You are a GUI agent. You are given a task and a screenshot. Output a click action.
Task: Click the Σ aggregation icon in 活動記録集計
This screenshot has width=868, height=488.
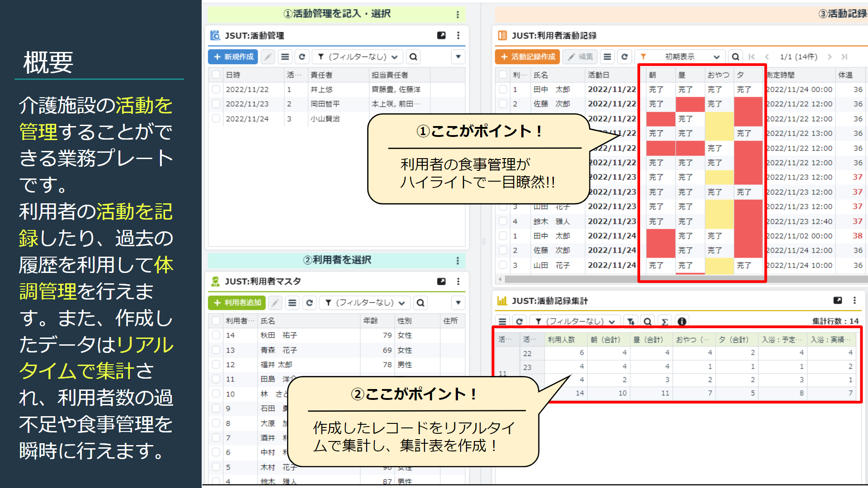(665, 321)
